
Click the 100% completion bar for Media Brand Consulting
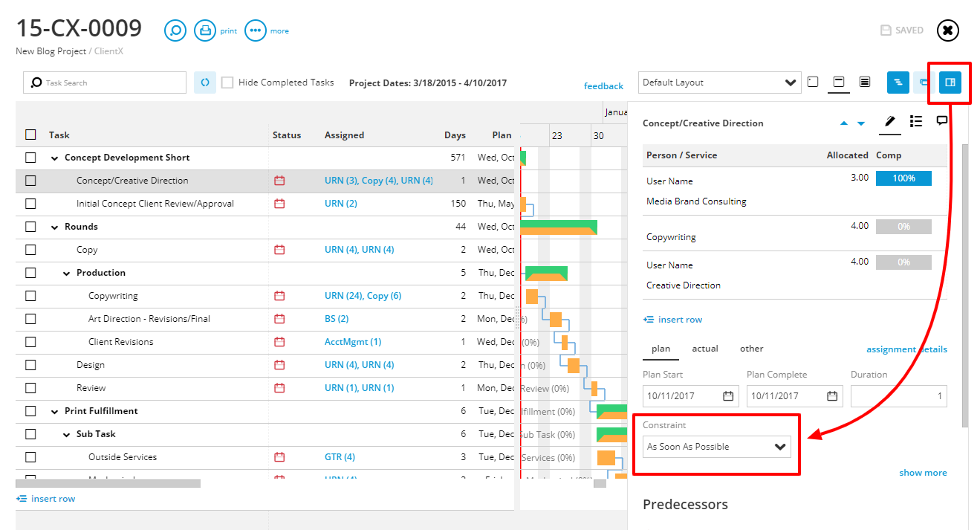pyautogui.click(x=903, y=178)
